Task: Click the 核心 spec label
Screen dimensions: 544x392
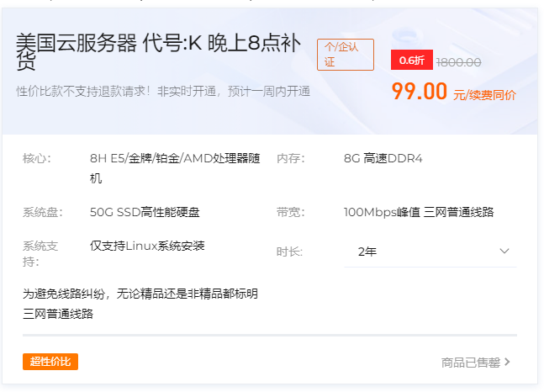Action: pyautogui.click(x=37, y=158)
